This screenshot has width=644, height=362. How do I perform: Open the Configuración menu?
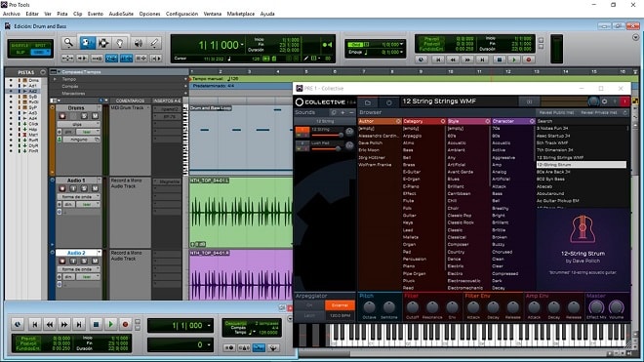point(181,14)
